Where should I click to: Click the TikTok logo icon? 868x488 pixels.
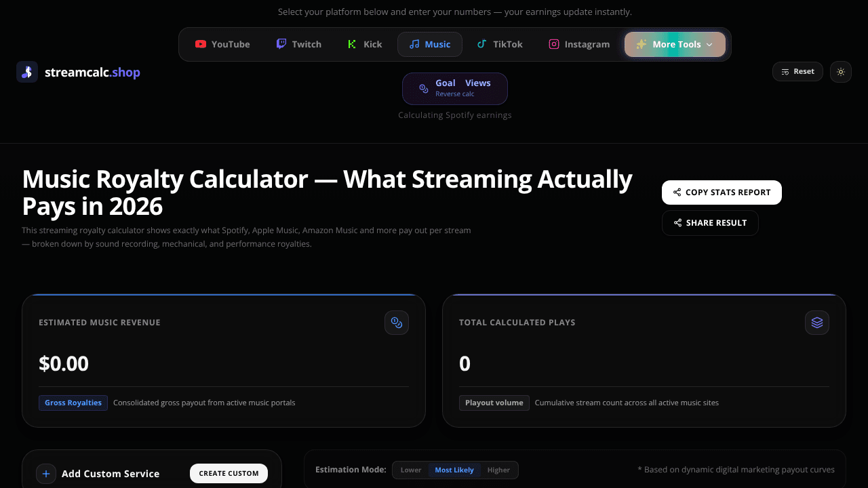pos(482,44)
